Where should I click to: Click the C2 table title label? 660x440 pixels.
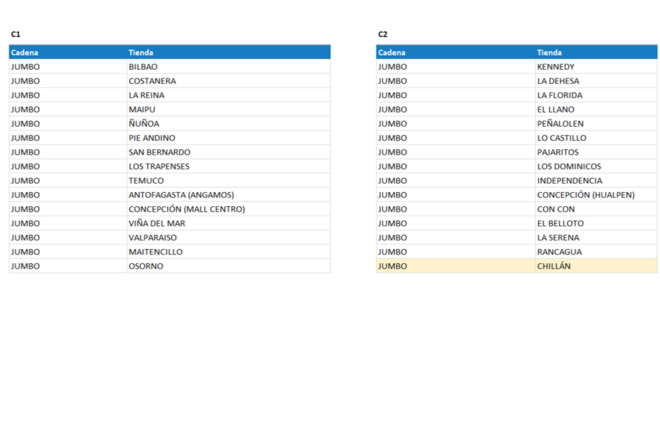pos(383,34)
